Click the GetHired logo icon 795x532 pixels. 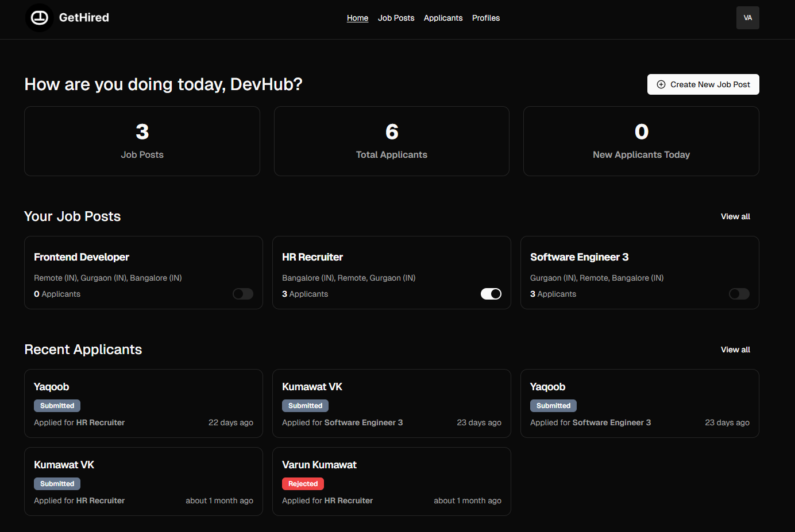pyautogui.click(x=39, y=18)
